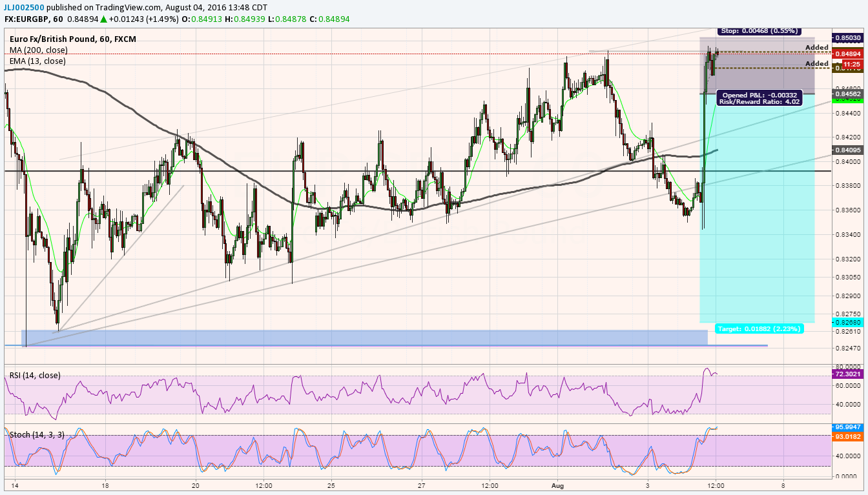
Task: Click the cyan 0.82680 target price tag
Action: (847, 322)
